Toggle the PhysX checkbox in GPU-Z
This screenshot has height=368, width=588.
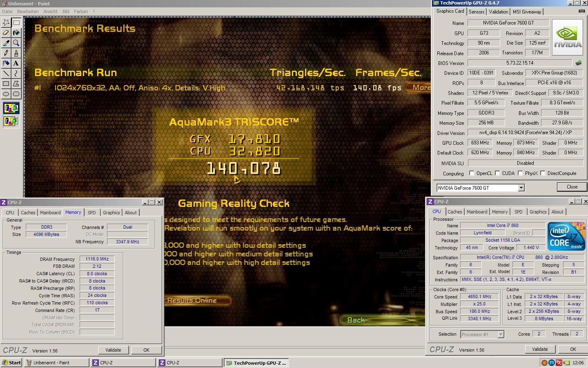520,173
